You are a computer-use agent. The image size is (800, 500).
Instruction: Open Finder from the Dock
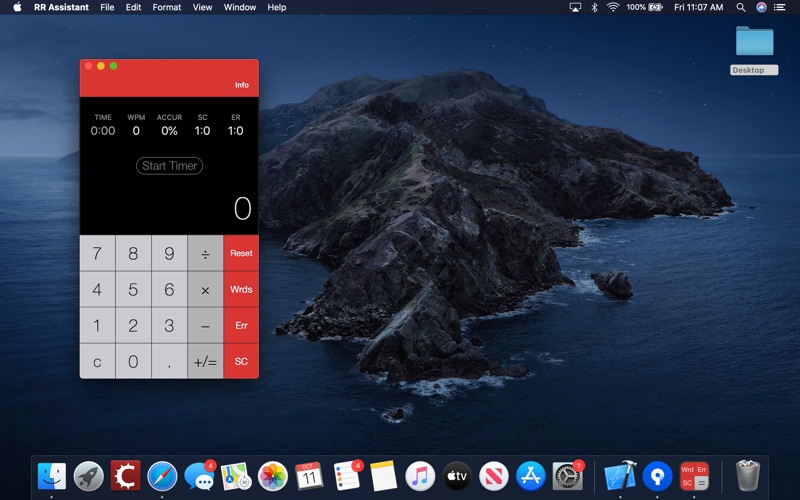[52, 476]
